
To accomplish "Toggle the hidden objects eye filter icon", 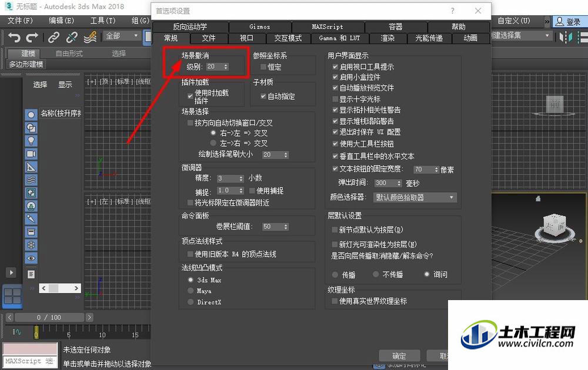I will tap(31, 258).
